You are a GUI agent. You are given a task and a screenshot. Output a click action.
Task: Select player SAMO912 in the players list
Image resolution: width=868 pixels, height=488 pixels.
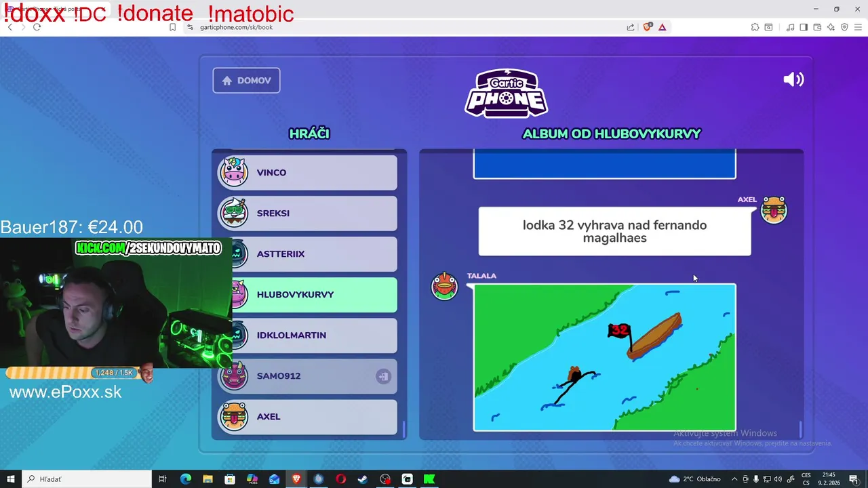[307, 375]
